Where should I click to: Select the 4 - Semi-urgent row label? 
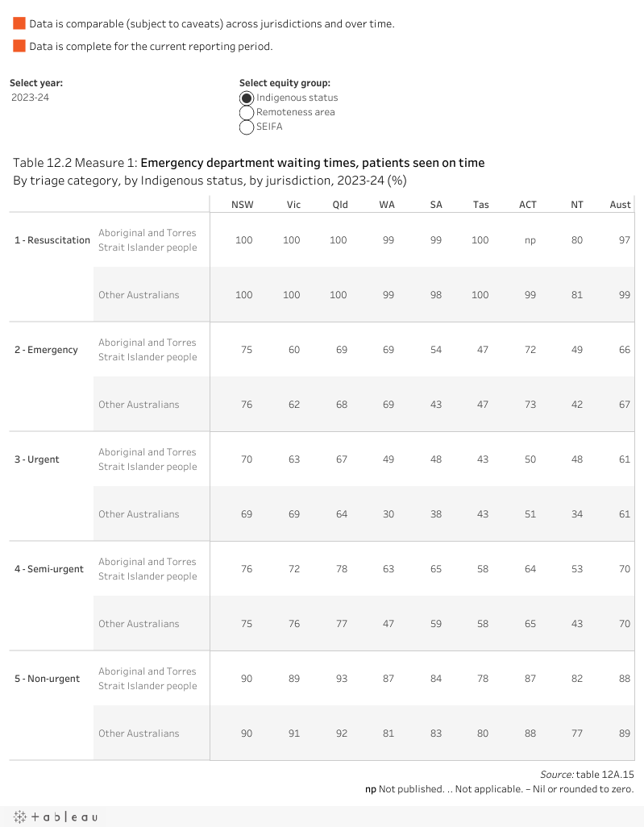[x=48, y=569]
